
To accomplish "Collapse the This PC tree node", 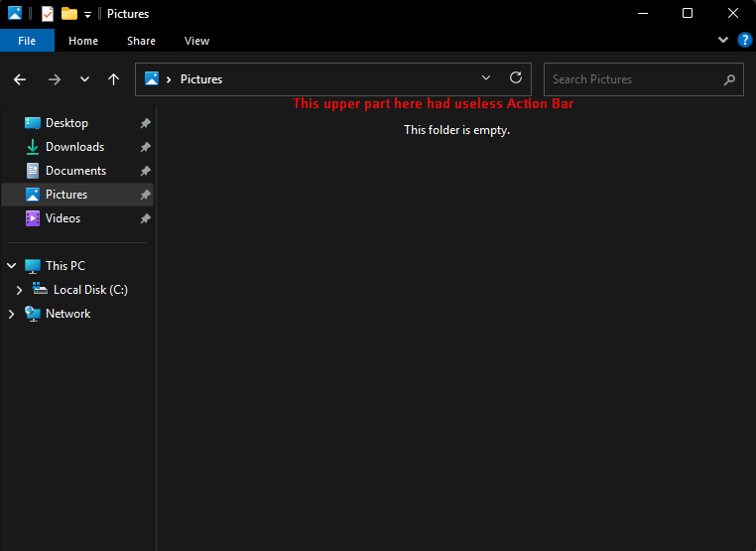I will coord(12,265).
